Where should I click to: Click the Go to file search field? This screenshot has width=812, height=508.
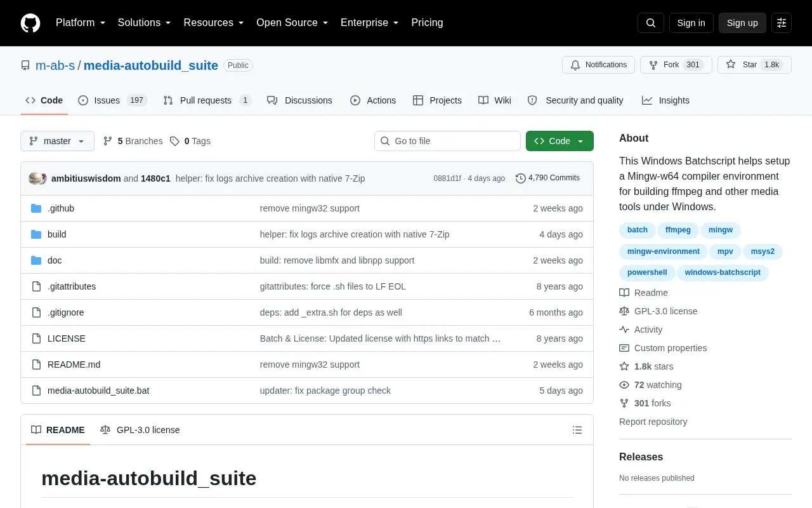pyautogui.click(x=447, y=141)
